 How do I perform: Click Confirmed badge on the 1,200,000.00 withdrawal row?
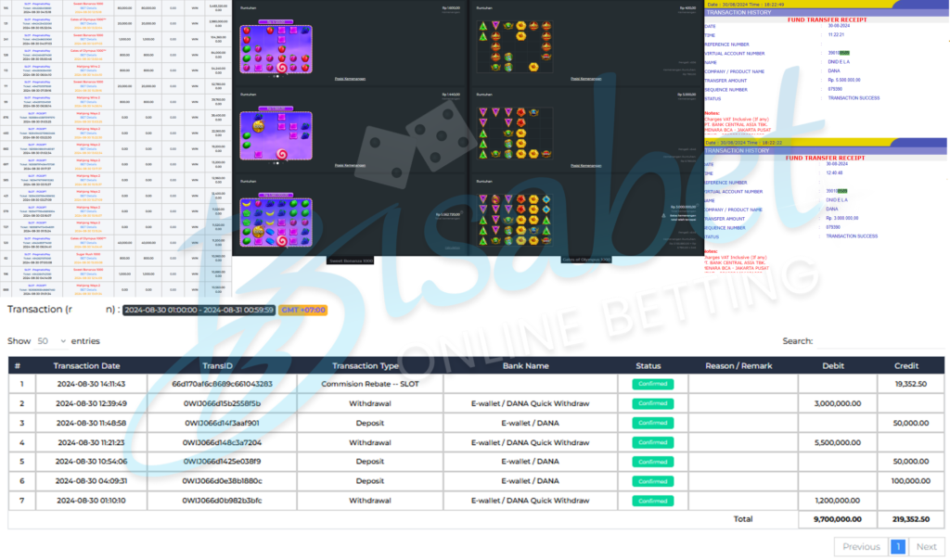(653, 500)
